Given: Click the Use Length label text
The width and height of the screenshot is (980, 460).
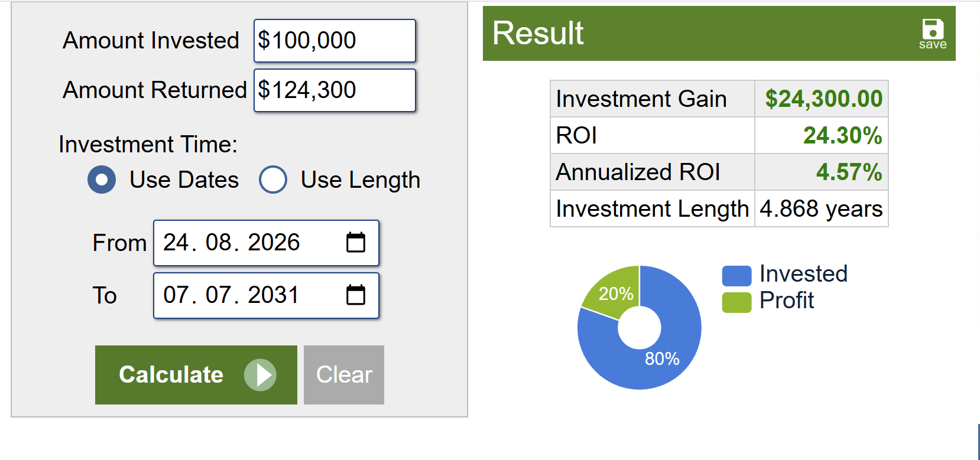Looking at the screenshot, I should pos(361,180).
